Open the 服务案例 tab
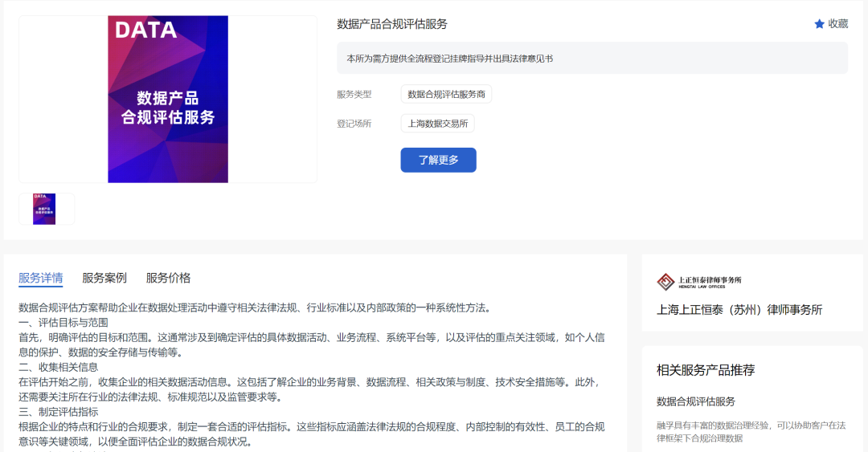Image resolution: width=868 pixels, height=452 pixels. (104, 278)
